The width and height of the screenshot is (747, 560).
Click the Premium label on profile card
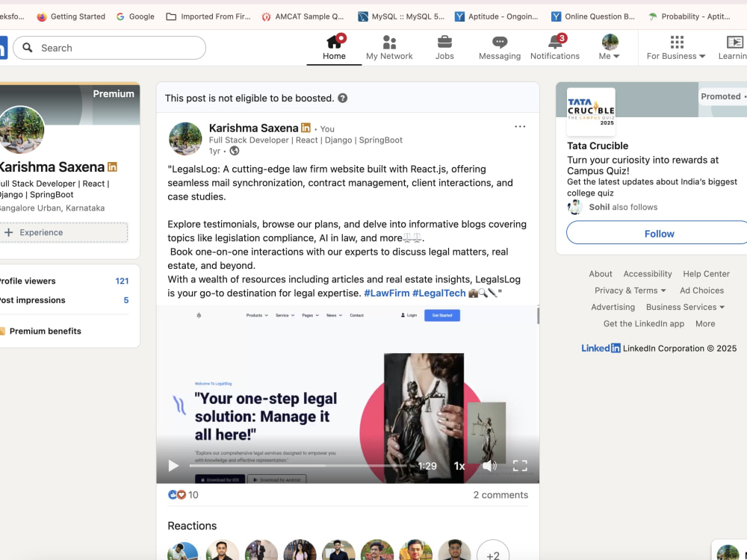coord(114,94)
